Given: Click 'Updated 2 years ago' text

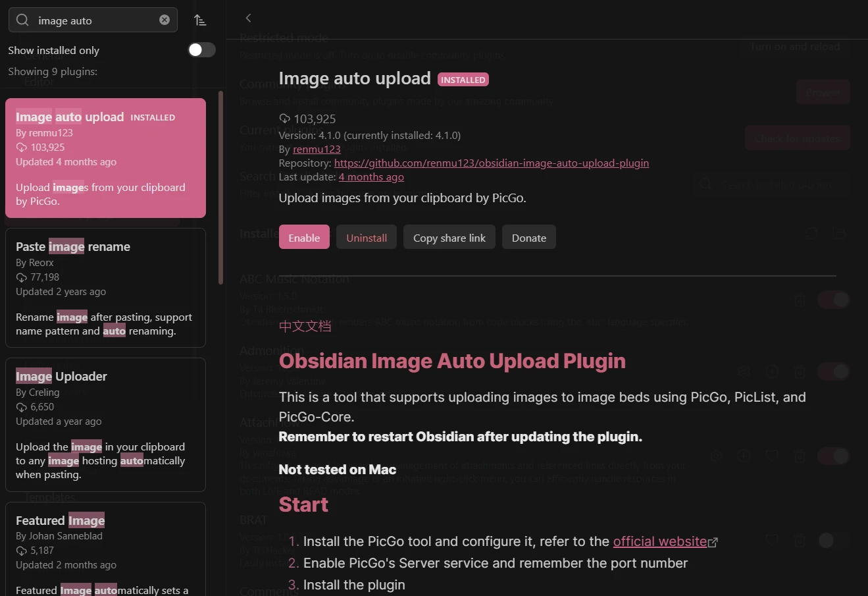Looking at the screenshot, I should point(61,291).
